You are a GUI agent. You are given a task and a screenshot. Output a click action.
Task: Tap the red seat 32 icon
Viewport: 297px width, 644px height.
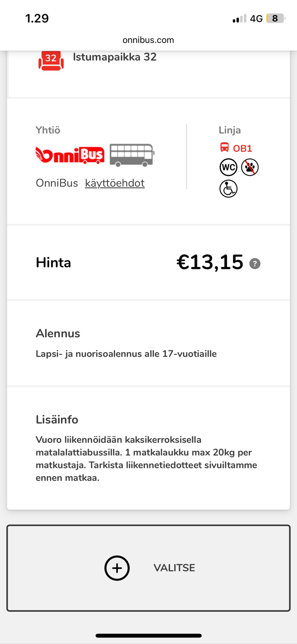[51, 60]
